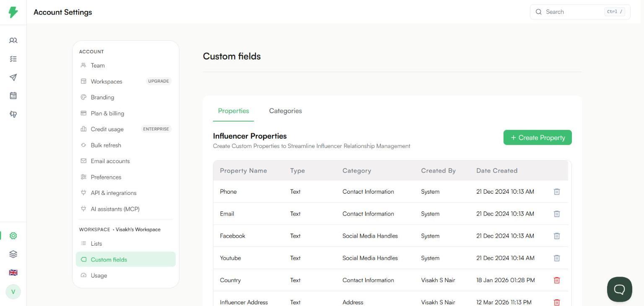The width and height of the screenshot is (644, 306).
Task: Open Branding settings
Action: [126, 97]
